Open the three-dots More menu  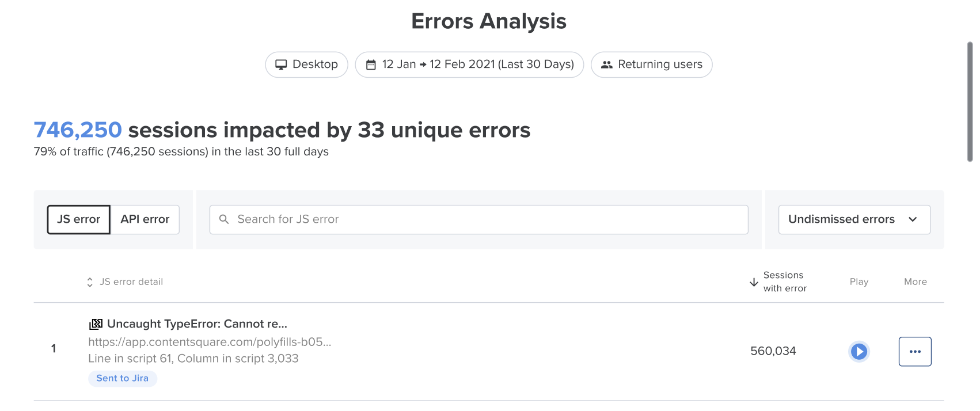tap(915, 351)
